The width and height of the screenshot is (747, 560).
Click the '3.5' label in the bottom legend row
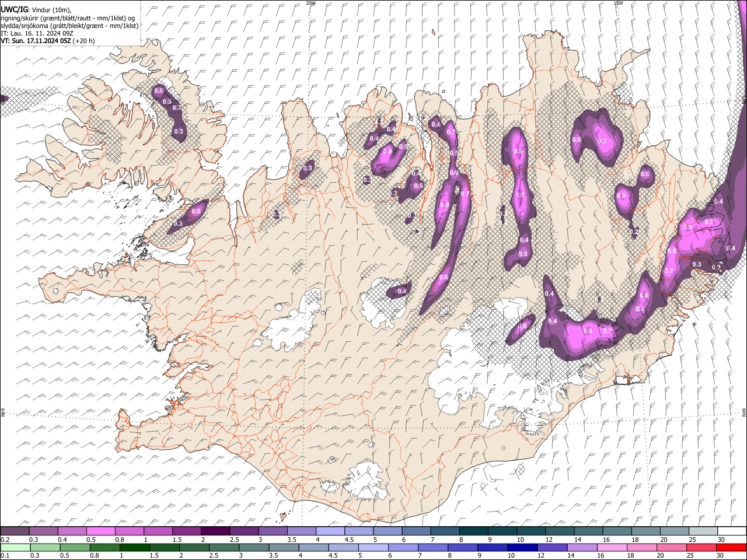pyautogui.click(x=274, y=555)
